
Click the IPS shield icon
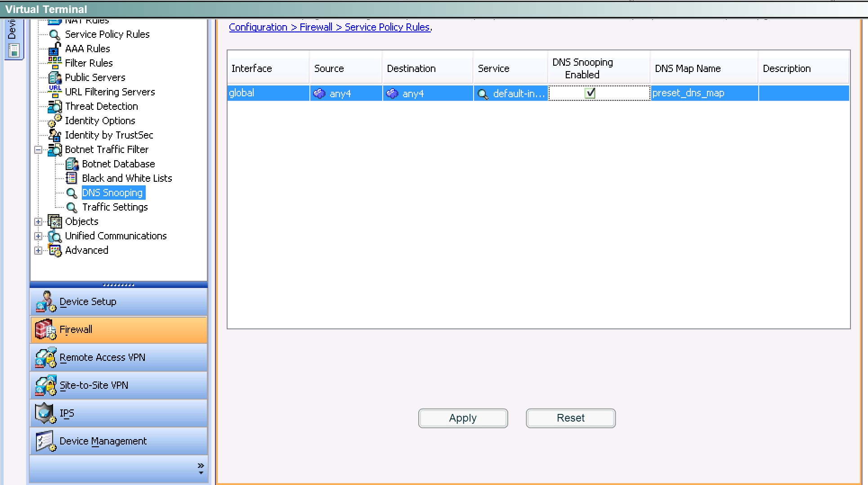(45, 413)
